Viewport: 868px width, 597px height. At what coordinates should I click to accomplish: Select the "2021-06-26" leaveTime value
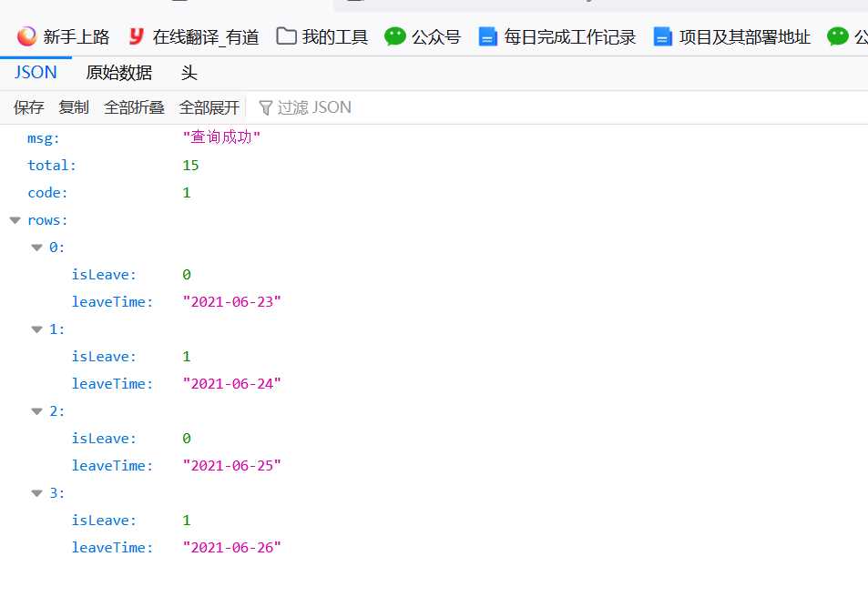[x=232, y=548]
